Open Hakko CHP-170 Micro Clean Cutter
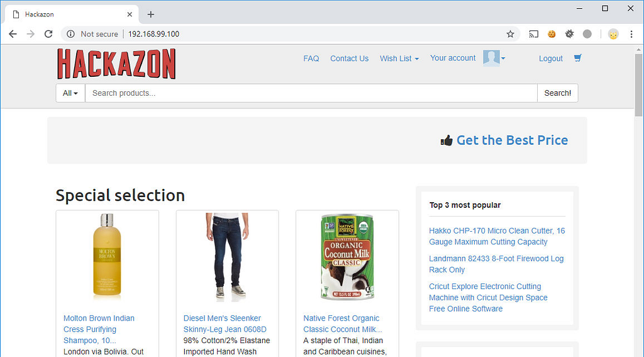The width and height of the screenshot is (644, 357). [497, 236]
